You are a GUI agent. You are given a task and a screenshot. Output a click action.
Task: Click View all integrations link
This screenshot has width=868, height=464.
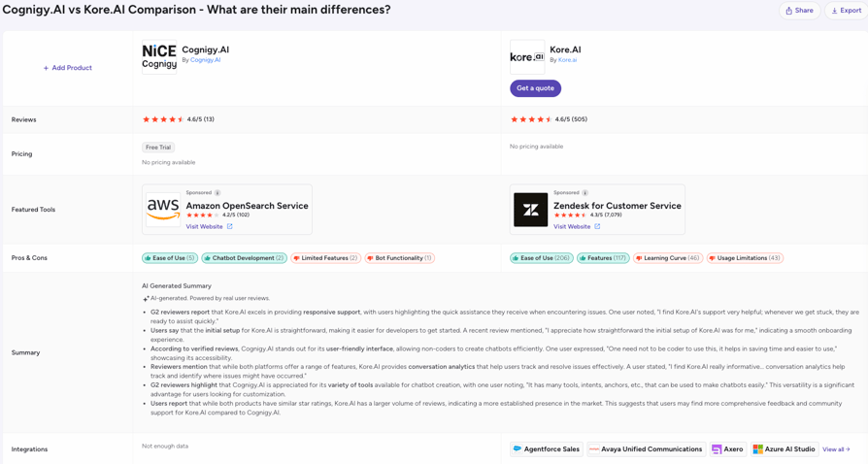pyautogui.click(x=836, y=449)
